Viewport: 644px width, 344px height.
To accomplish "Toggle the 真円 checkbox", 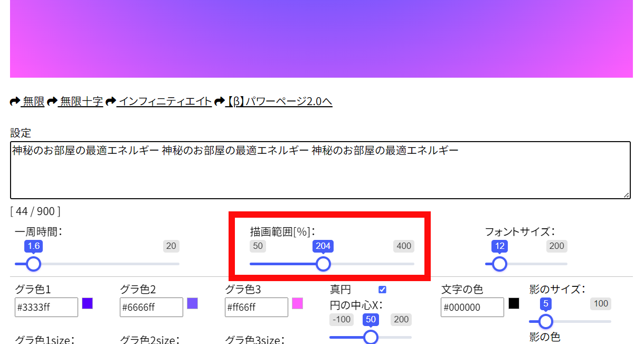I will pos(383,290).
